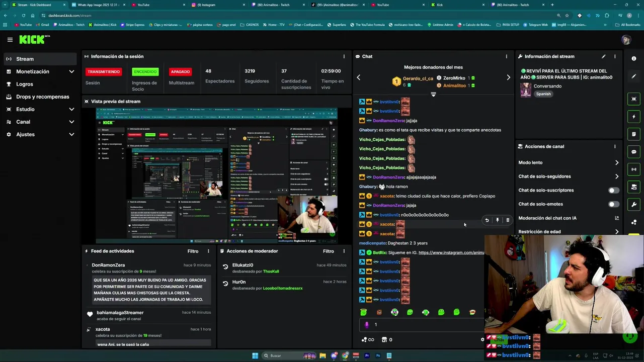This screenshot has width=644, height=362.
Task: Open Modo lento chevron
Action: point(617,162)
